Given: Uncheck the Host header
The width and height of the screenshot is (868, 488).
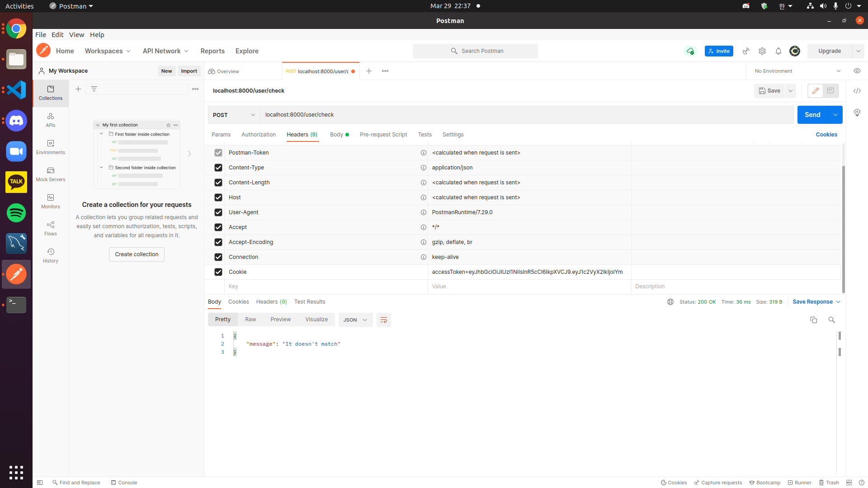Looking at the screenshot, I should coord(218,197).
